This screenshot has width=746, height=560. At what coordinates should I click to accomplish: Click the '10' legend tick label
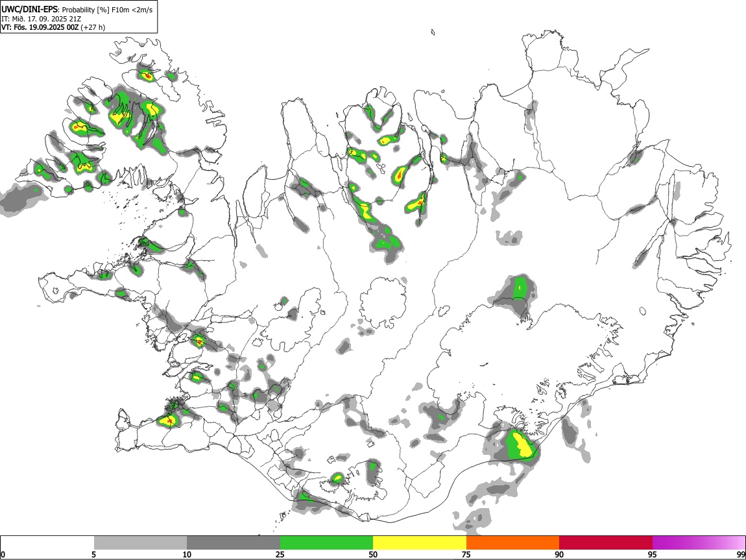click(x=187, y=555)
